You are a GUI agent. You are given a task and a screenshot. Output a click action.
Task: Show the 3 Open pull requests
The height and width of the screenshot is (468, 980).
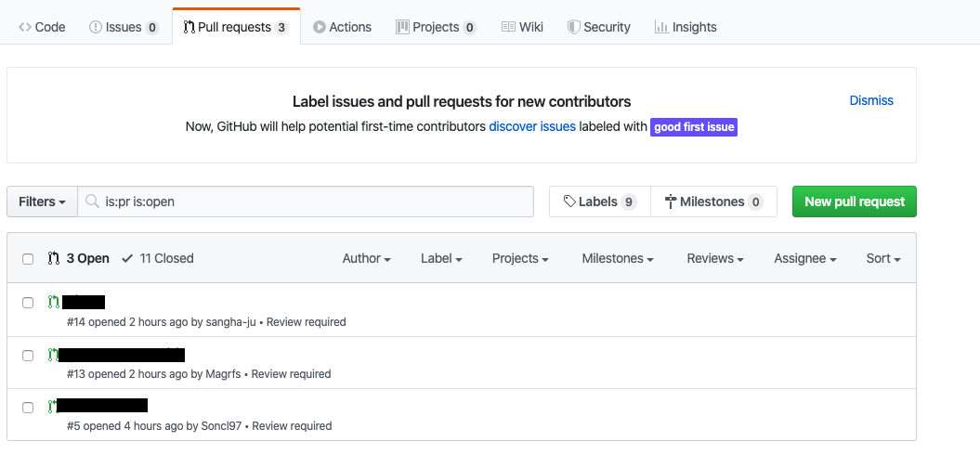pyautogui.click(x=79, y=258)
